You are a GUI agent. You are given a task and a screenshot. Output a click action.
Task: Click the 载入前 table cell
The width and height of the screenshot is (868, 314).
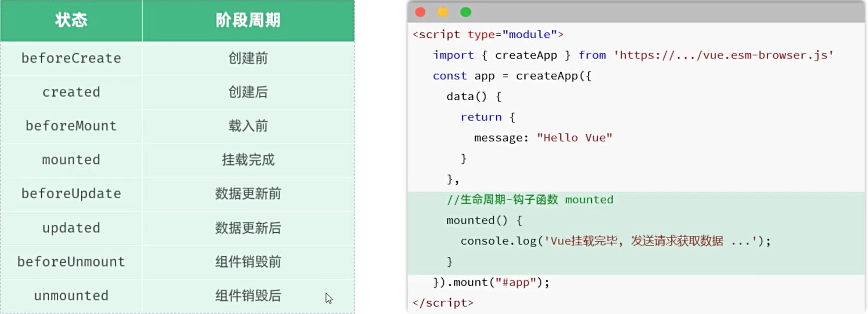click(248, 126)
